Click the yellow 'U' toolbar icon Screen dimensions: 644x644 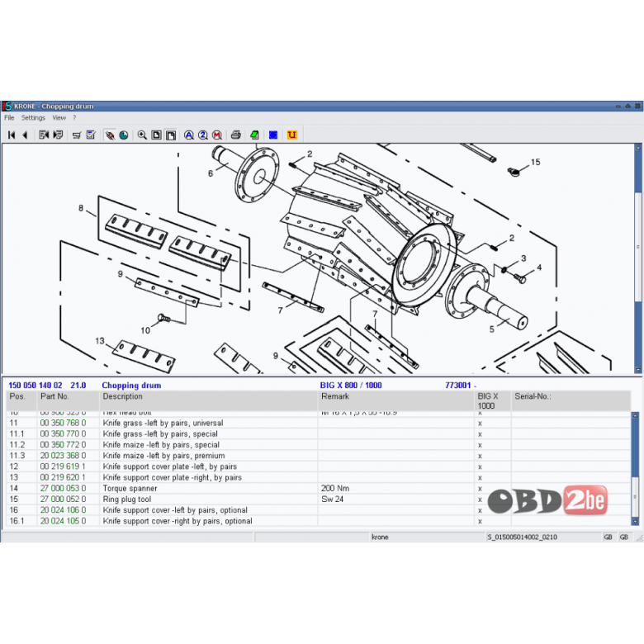point(291,135)
